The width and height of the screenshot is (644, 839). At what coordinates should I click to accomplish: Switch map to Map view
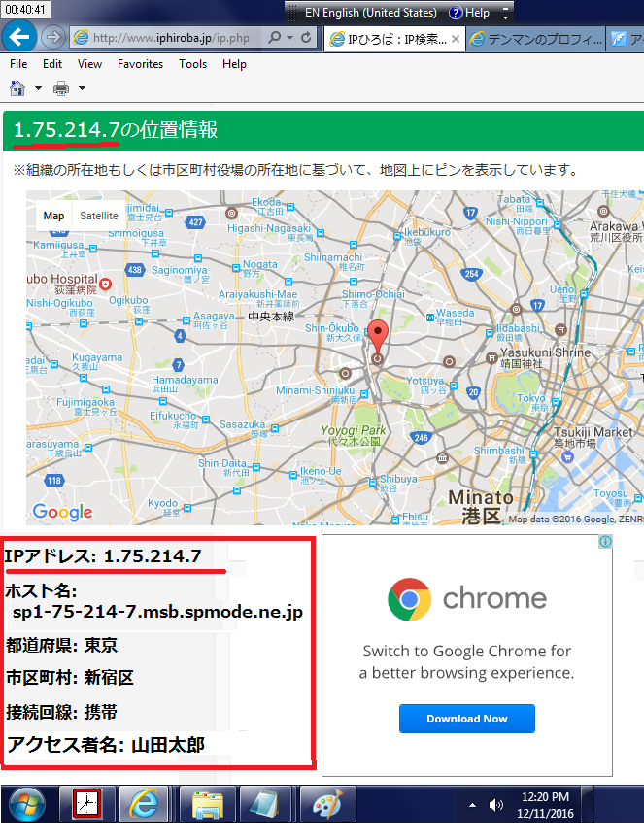coord(53,216)
